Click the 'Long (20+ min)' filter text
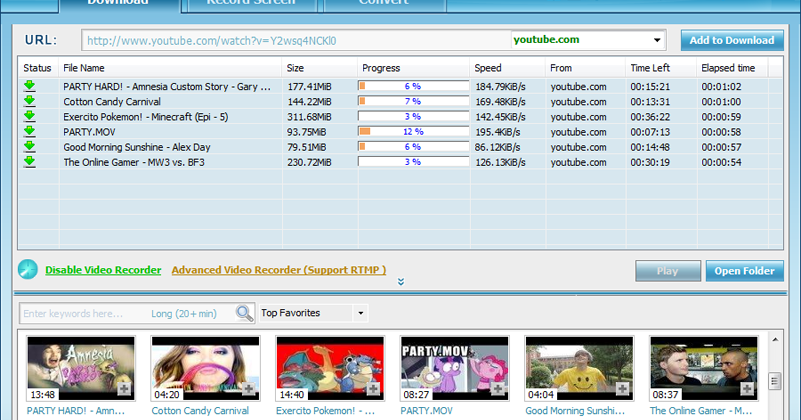801x420 pixels. (x=184, y=314)
